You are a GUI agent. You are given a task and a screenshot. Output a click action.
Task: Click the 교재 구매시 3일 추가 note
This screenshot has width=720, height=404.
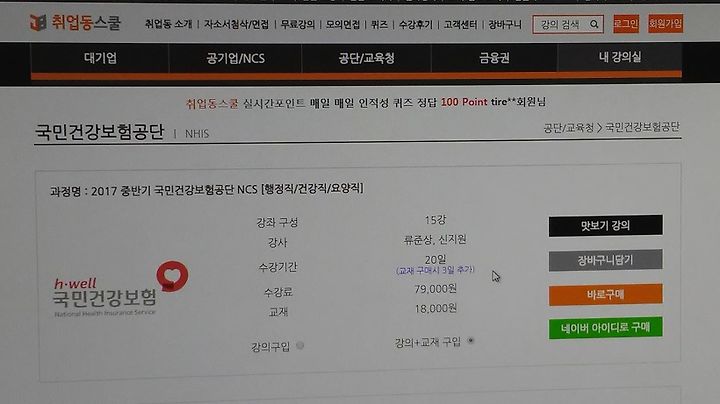[x=435, y=270]
